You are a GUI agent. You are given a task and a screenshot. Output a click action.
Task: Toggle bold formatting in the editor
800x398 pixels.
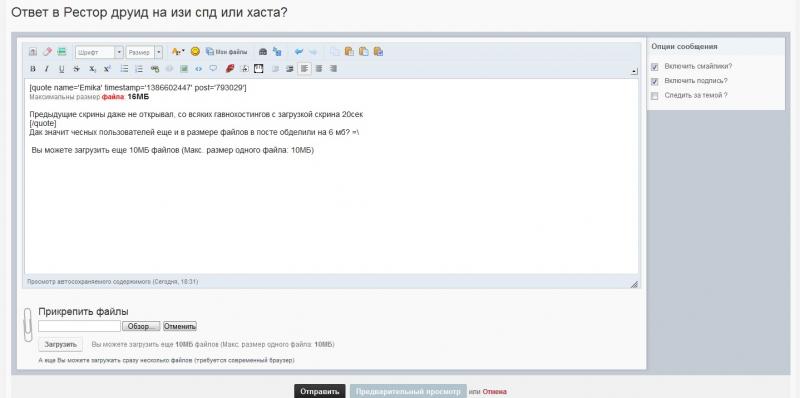pos(33,69)
